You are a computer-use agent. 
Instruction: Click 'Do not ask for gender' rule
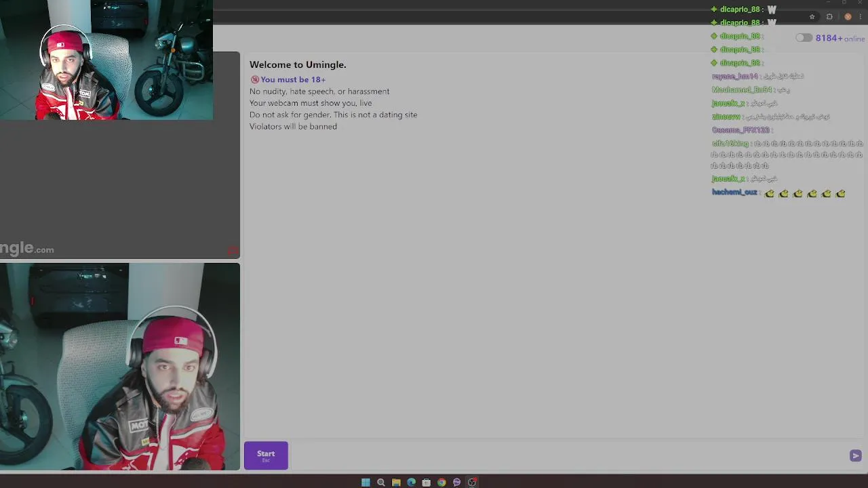point(333,115)
